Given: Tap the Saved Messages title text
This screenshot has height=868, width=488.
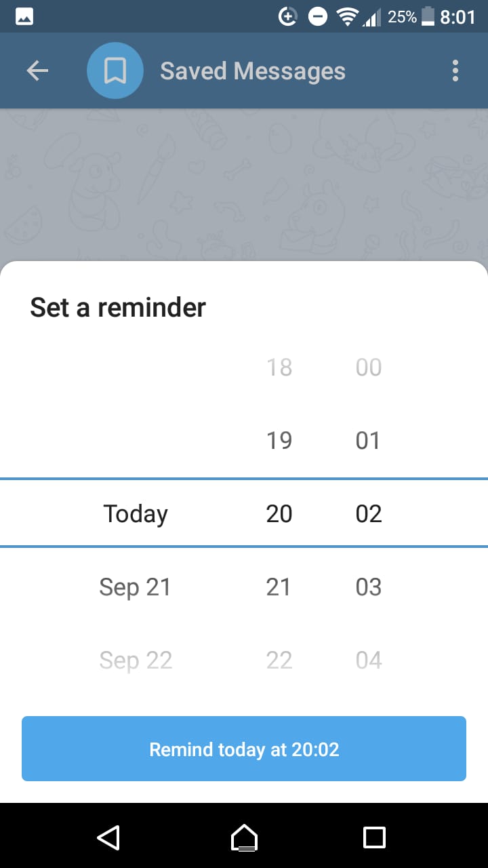Looking at the screenshot, I should click(x=252, y=70).
